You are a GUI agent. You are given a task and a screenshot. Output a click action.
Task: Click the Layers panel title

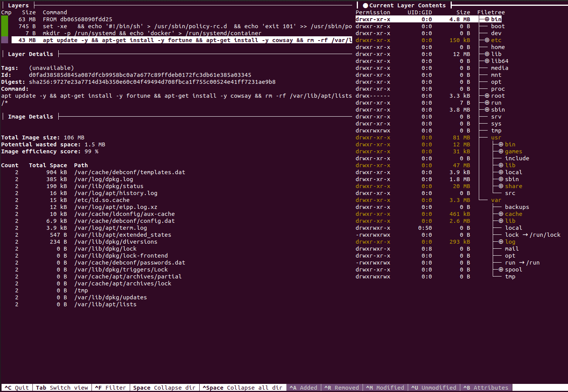click(18, 5)
